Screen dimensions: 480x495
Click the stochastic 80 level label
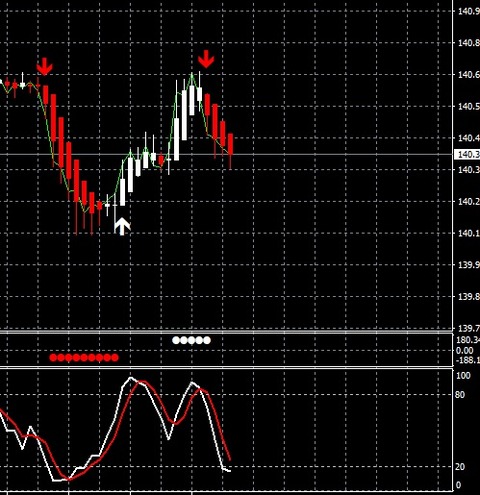click(460, 395)
